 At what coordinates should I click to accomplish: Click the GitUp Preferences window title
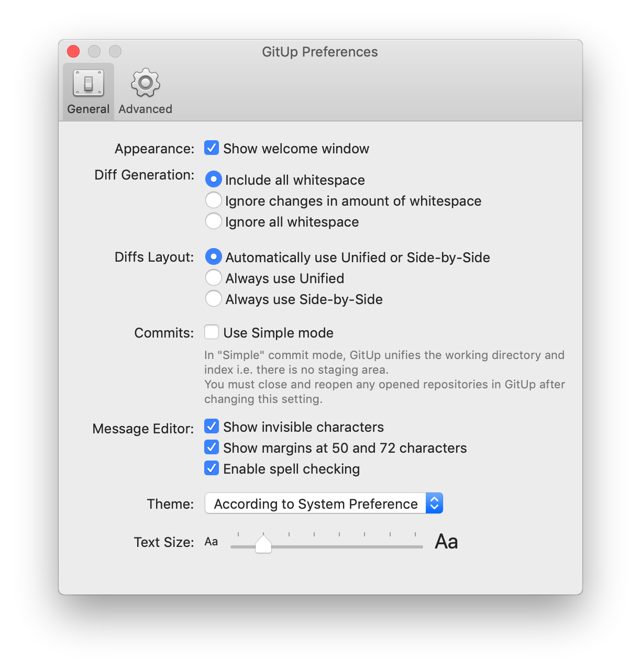(x=320, y=52)
